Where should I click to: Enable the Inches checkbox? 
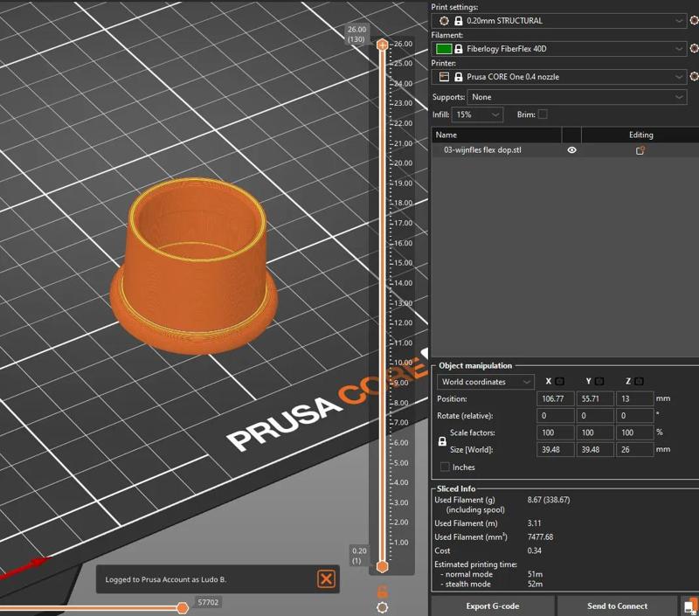(x=445, y=467)
